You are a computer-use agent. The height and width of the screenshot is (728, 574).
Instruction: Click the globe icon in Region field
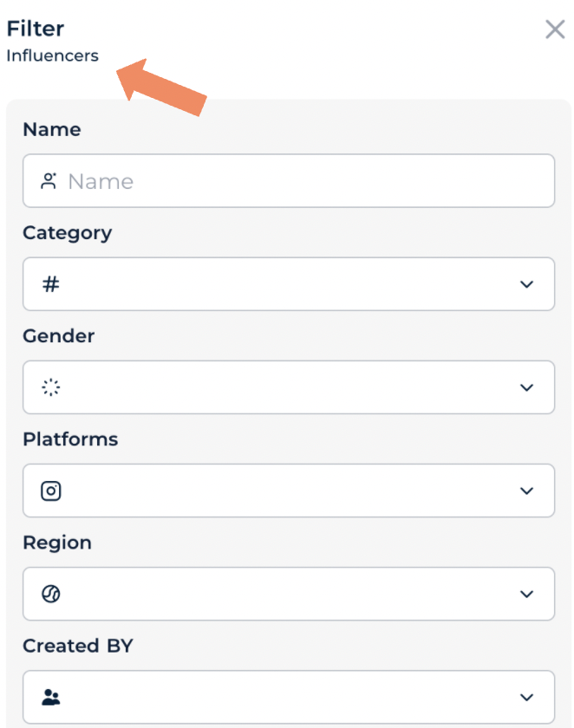pyautogui.click(x=51, y=594)
